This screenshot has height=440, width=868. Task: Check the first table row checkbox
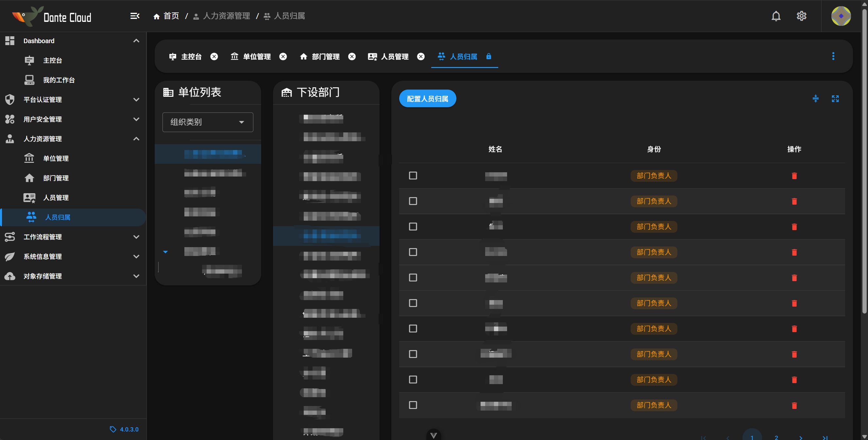pos(413,176)
